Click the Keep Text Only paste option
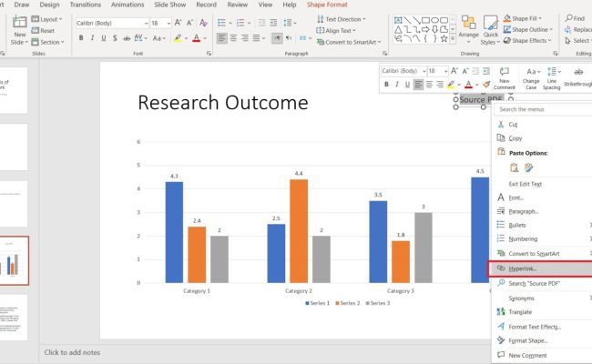Viewport: 592px width, 364px height. click(x=529, y=167)
